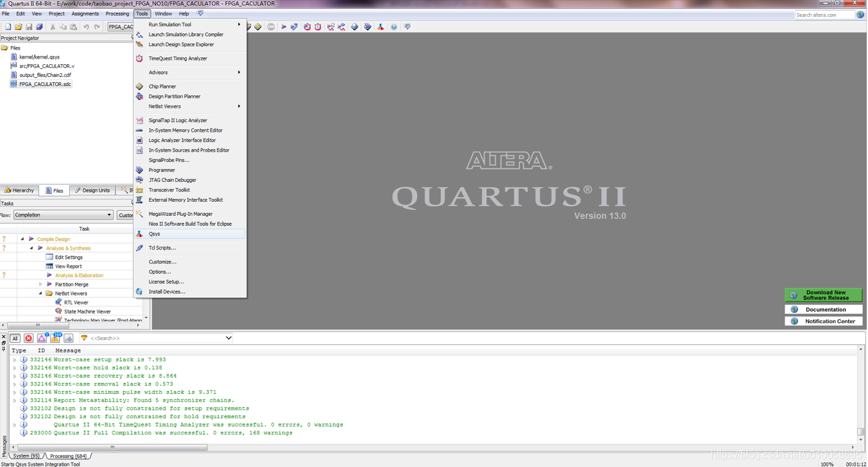Screen dimensions: 868x467
Task: Switch to the System (95) messages tab
Action: tap(26, 456)
